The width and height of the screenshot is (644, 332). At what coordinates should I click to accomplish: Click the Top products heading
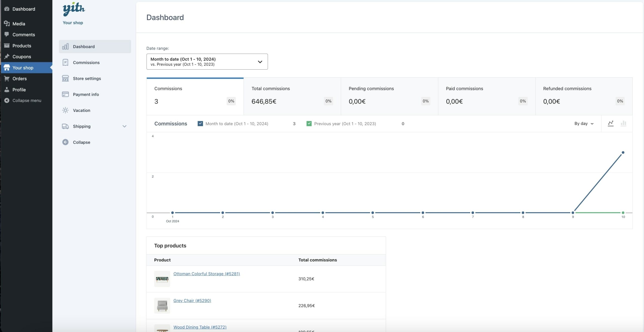click(170, 245)
